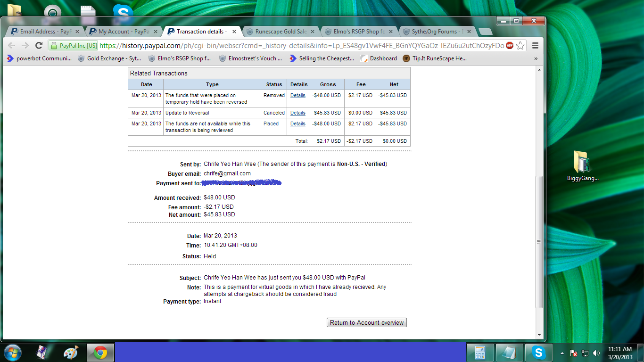Click the Related Transactions heading
Image resolution: width=644 pixels, height=362 pixels.
point(159,73)
